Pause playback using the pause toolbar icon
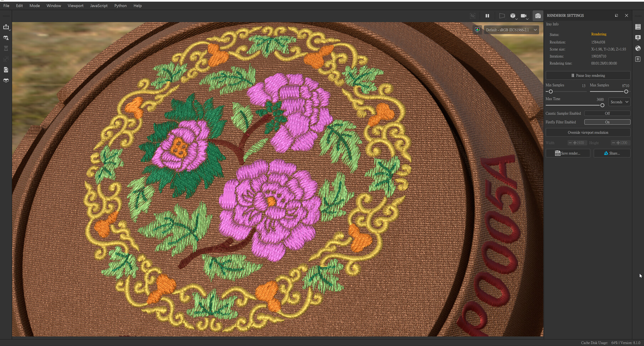This screenshot has width=644, height=346. [487, 16]
